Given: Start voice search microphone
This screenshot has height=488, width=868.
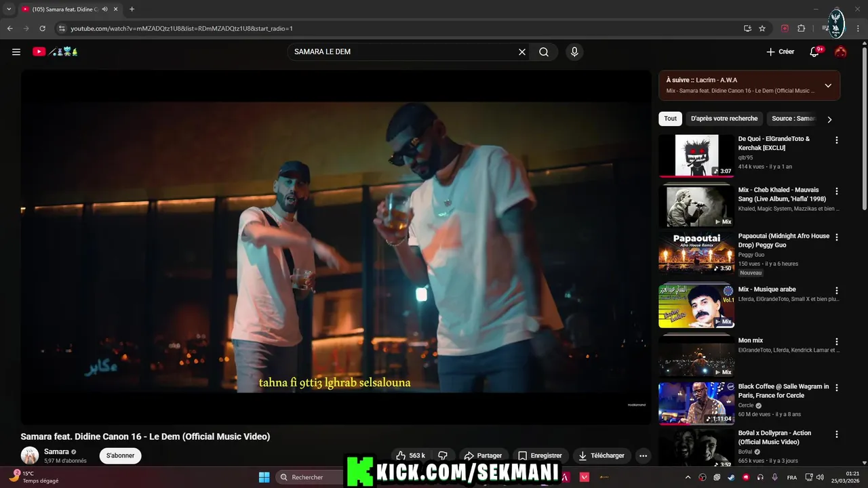Looking at the screenshot, I should (x=574, y=52).
